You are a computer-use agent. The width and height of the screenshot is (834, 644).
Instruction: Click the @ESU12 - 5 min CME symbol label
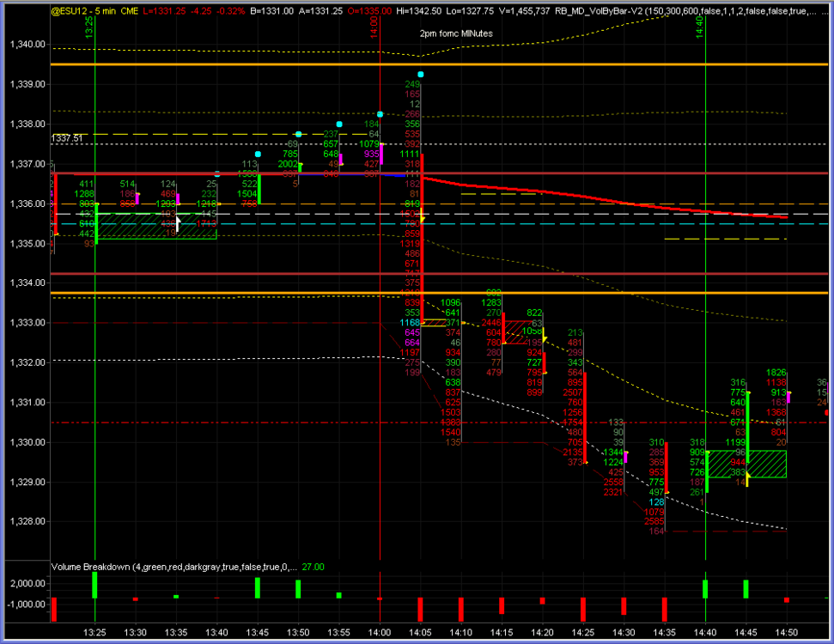pyautogui.click(x=94, y=11)
